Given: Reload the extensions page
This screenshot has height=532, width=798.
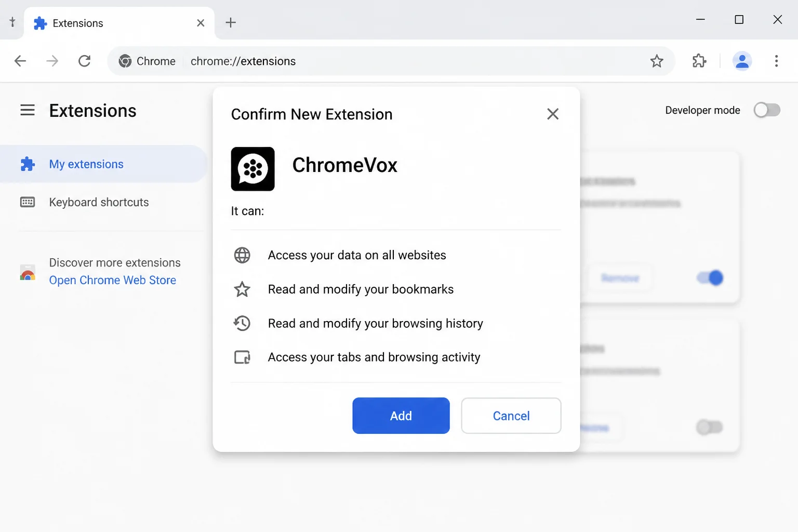Looking at the screenshot, I should pyautogui.click(x=85, y=61).
